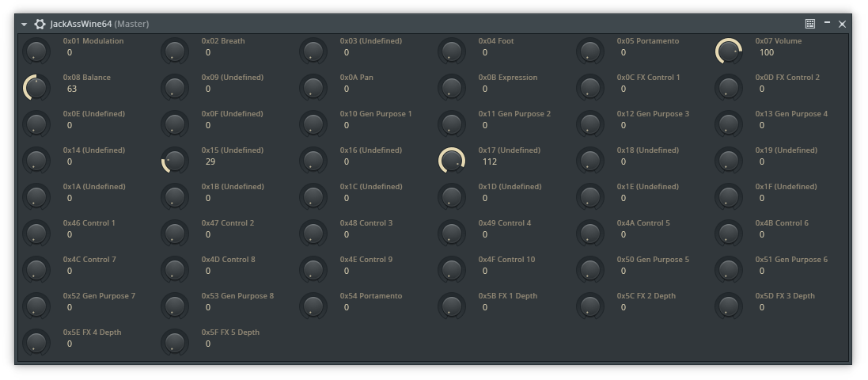Click the 0x0E (Undefined) knob
Image resolution: width=868 pixels, height=380 pixels.
pyautogui.click(x=36, y=124)
